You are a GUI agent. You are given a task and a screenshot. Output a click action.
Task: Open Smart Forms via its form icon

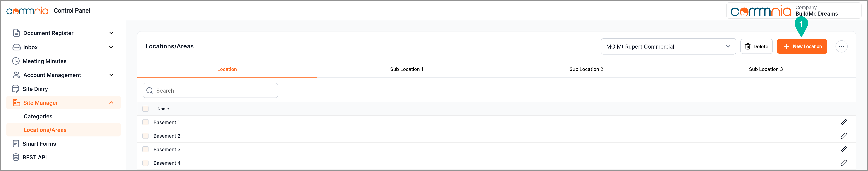[x=16, y=144]
